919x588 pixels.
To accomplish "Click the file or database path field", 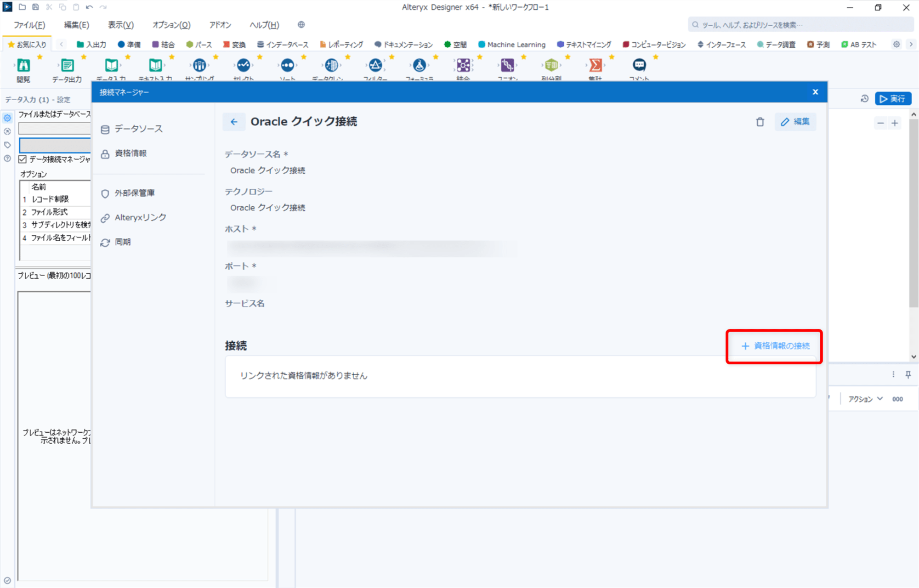I will coord(55,129).
